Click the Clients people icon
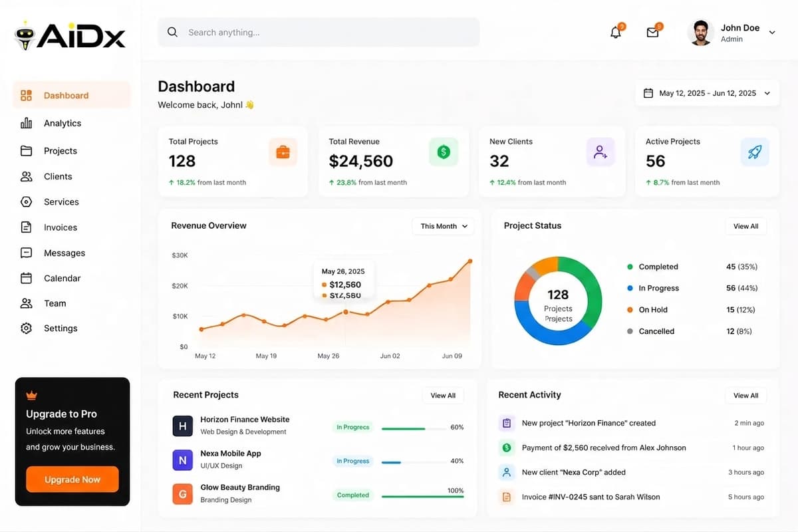This screenshot has width=798, height=532. (x=27, y=176)
